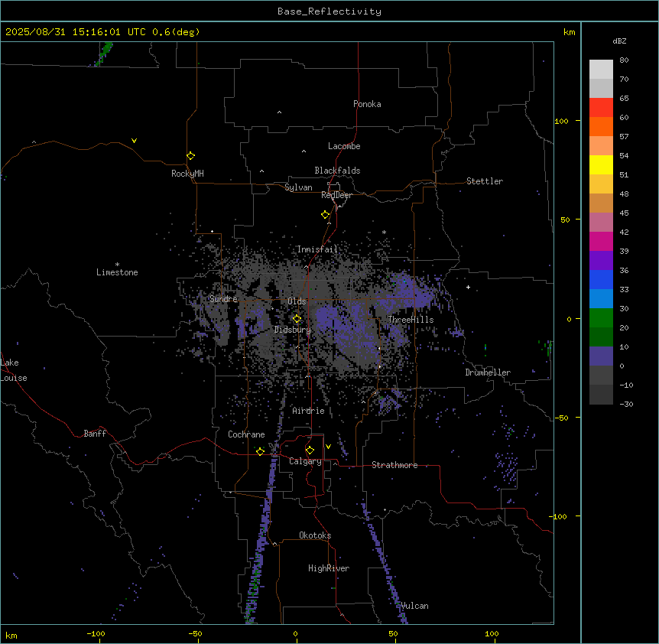Click the yellow diamond marker below Cochrane

[260, 451]
